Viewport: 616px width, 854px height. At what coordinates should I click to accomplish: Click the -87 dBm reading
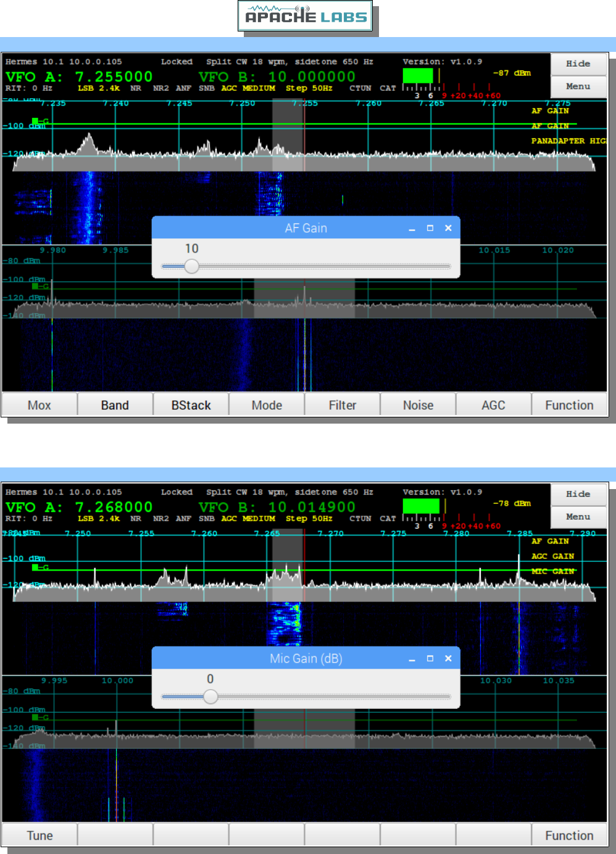click(512, 73)
